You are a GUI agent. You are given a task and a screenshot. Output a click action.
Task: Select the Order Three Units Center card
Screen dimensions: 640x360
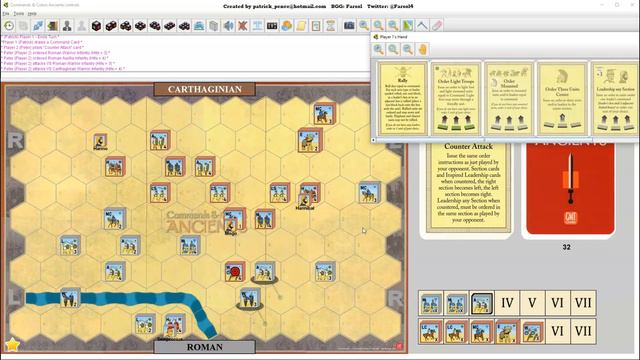point(562,98)
